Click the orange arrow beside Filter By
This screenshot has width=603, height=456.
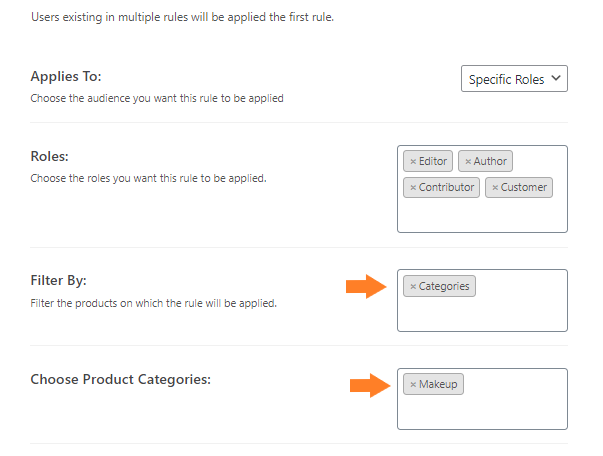(x=366, y=286)
